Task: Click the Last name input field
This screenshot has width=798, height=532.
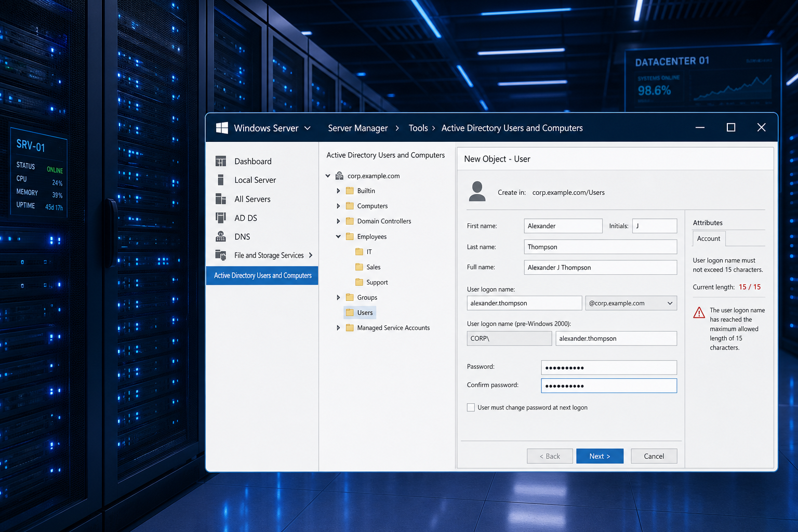Action: pyautogui.click(x=601, y=247)
